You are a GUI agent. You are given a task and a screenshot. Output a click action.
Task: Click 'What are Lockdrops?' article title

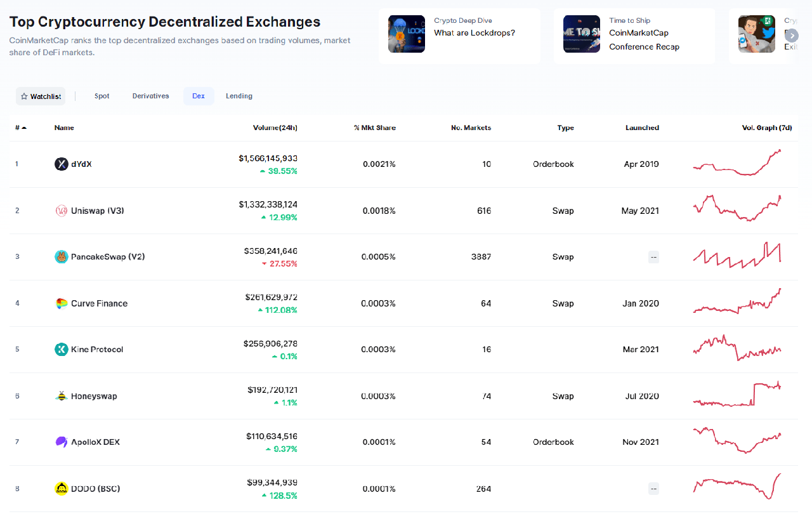tap(475, 33)
